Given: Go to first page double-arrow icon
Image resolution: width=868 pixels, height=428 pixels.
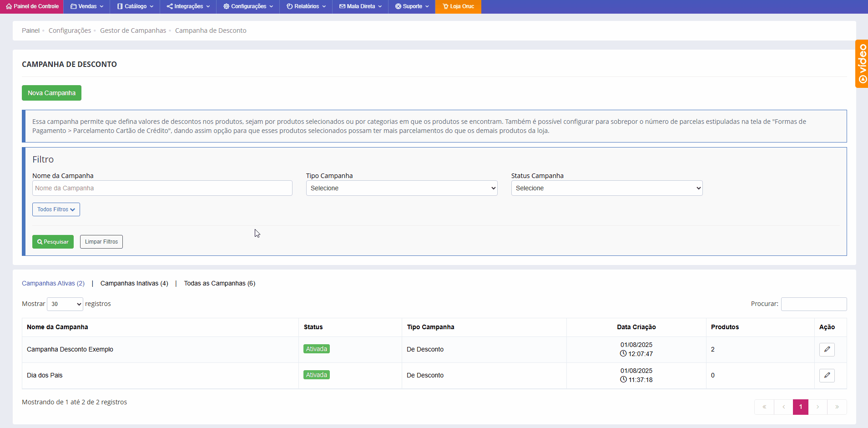Looking at the screenshot, I should pos(764,407).
